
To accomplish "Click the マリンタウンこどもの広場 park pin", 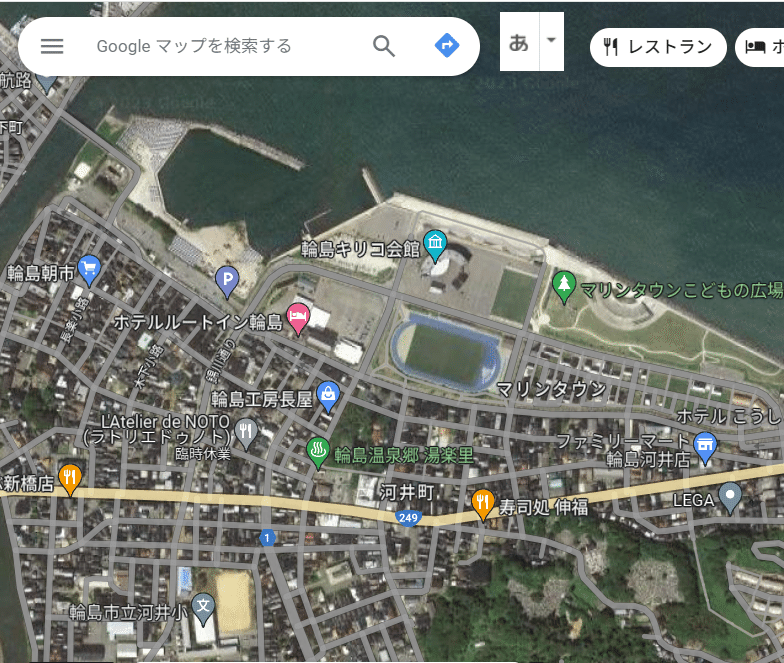I will [564, 286].
